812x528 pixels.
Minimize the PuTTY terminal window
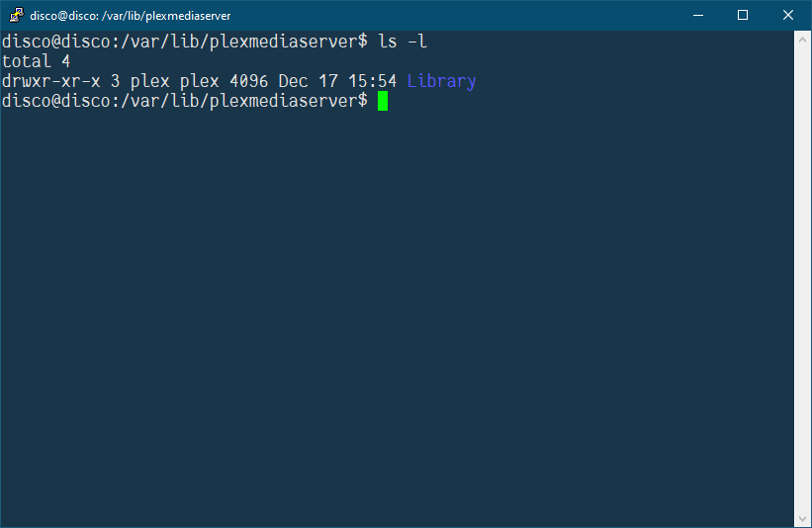tap(698, 15)
